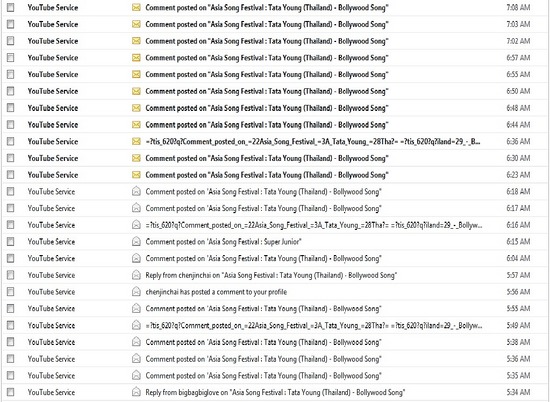Tick the checkbox for the 7:08 AM message
Viewport: 550px width, 402px height.
coord(11,7)
